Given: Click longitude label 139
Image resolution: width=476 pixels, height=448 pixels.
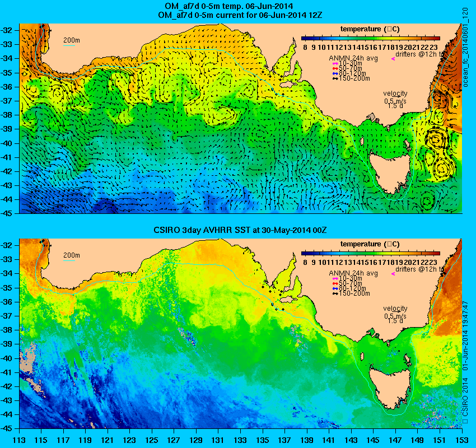Looking at the screenshot, I should click(307, 440).
